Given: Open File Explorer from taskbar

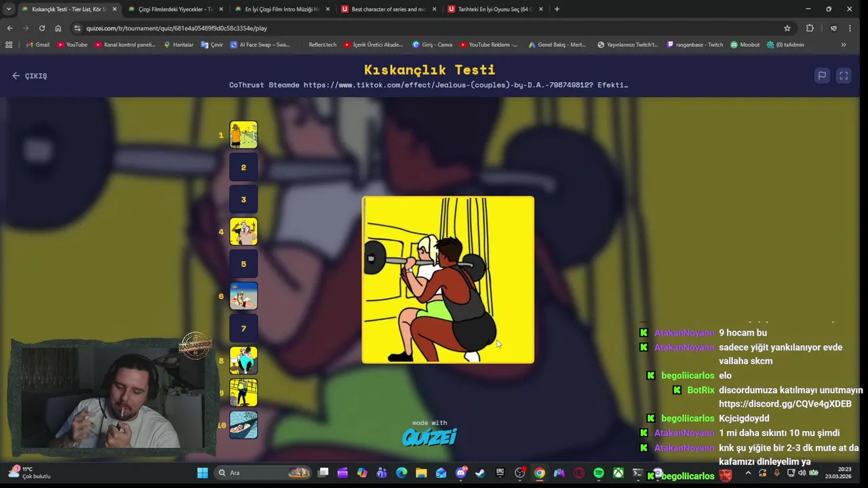Looking at the screenshot, I should click(x=421, y=473).
